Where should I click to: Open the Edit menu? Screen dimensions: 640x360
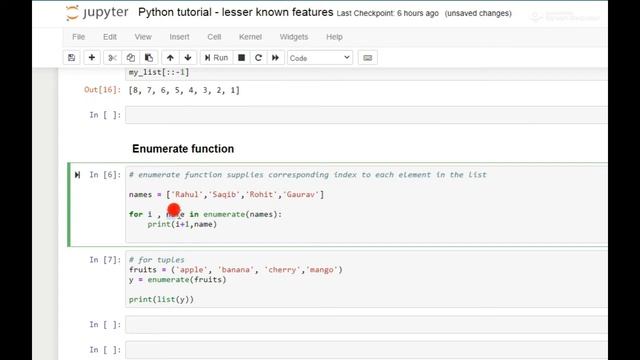pos(110,37)
